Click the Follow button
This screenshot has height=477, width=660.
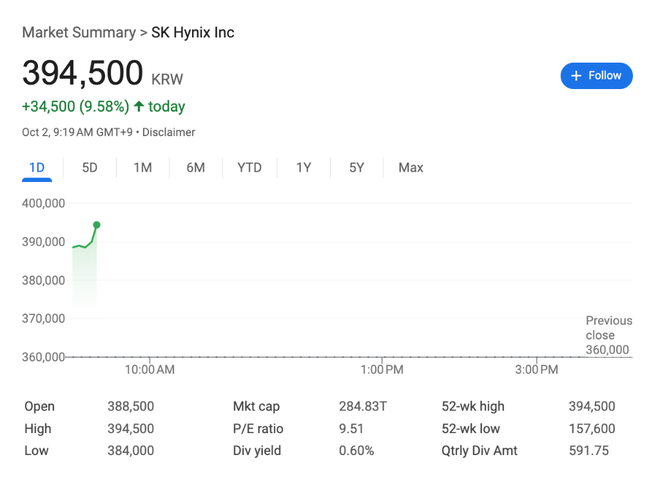tap(596, 75)
